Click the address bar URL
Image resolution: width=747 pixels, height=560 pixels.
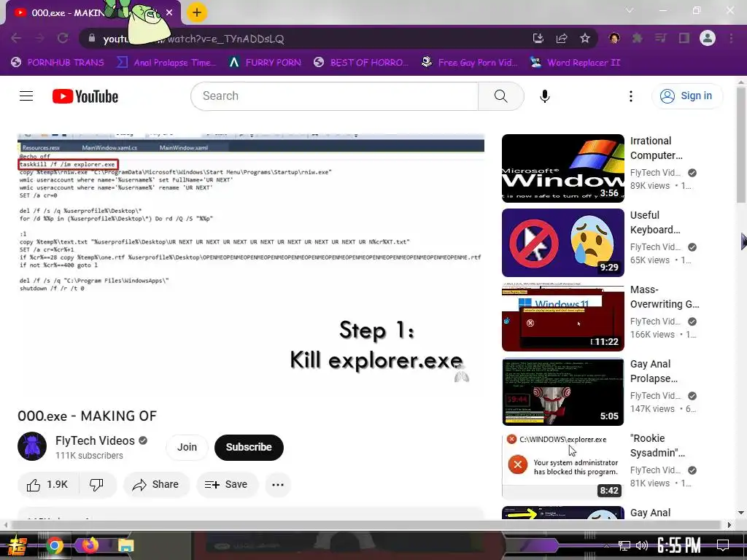(x=193, y=39)
